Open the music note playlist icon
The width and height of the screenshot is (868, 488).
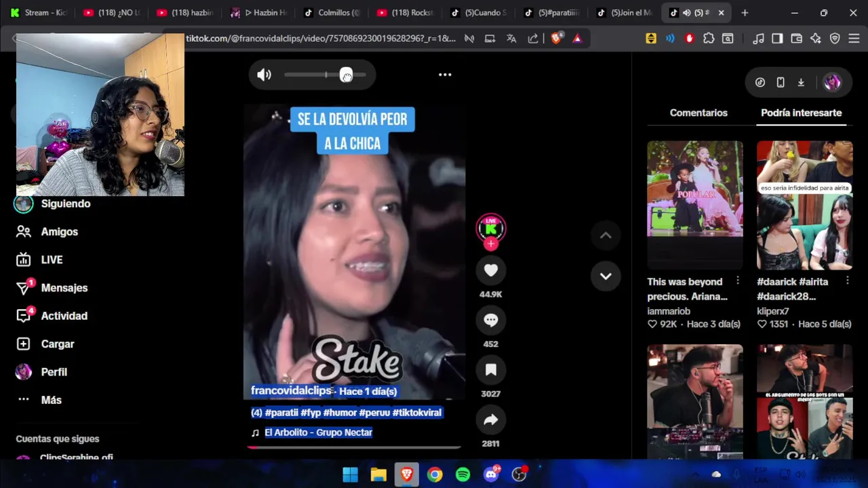click(x=758, y=39)
